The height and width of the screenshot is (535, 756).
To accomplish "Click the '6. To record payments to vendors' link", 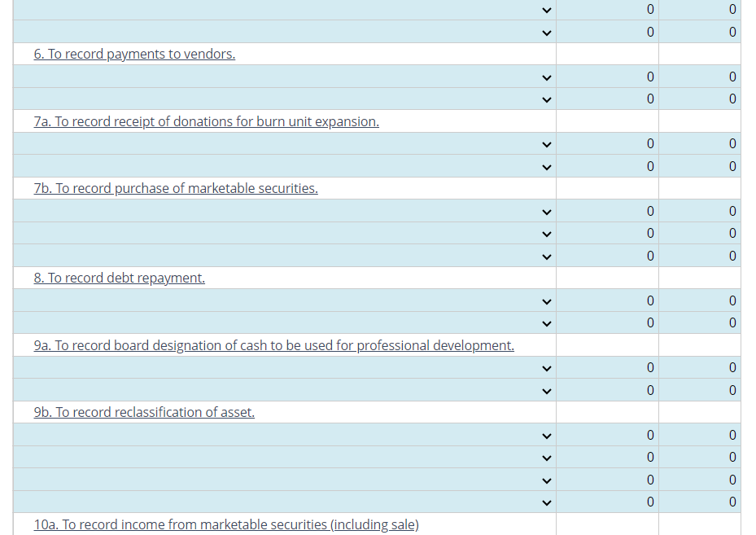I will click(x=133, y=54).
